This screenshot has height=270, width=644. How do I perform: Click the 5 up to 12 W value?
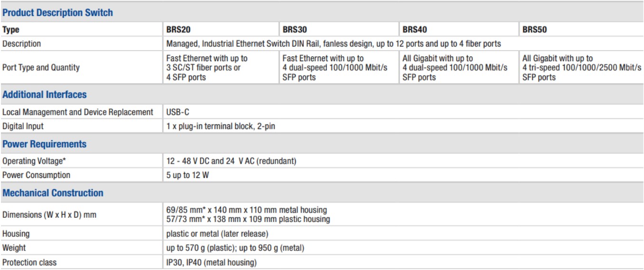coord(187,175)
